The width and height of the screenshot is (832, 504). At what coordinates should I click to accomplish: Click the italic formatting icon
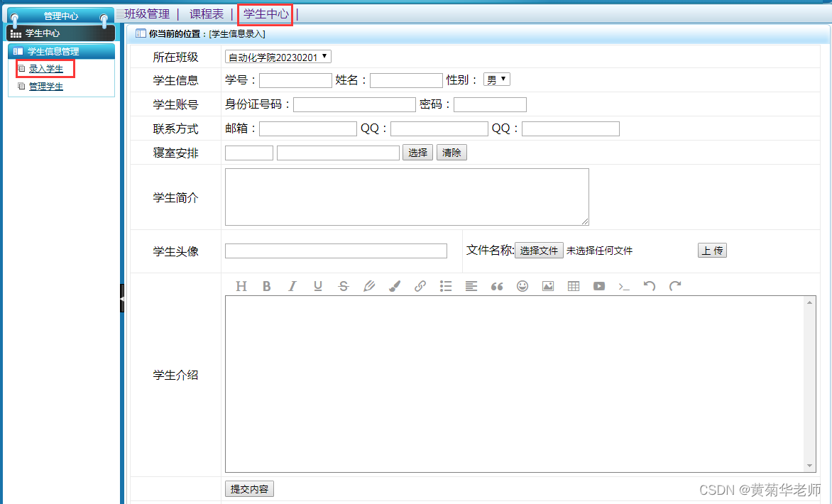(x=292, y=286)
